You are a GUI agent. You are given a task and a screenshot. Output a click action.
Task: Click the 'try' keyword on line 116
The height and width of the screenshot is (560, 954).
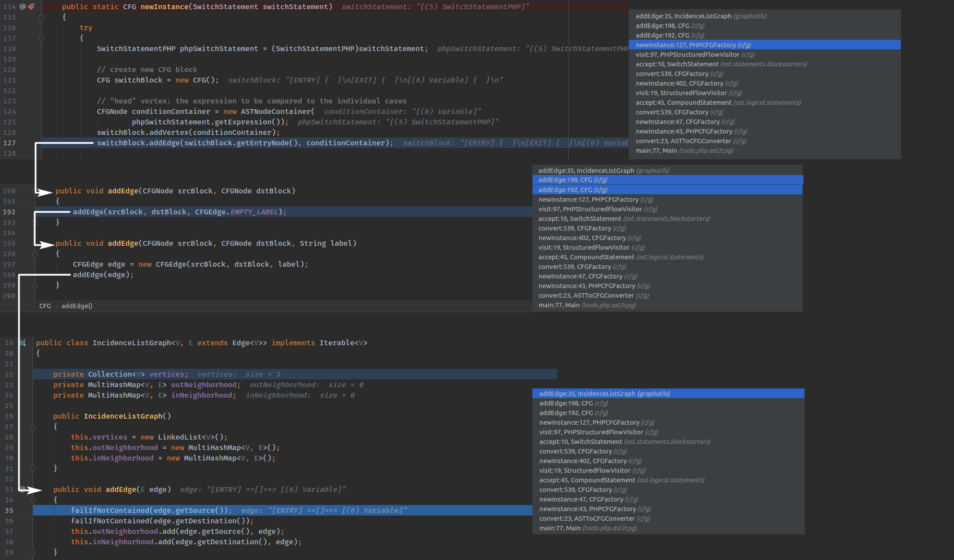point(86,28)
